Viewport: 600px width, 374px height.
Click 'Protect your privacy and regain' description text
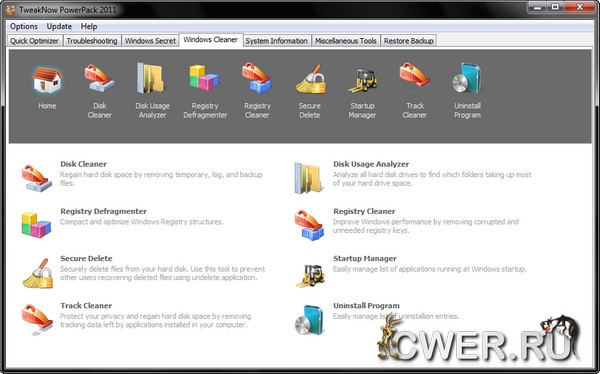tap(155, 320)
